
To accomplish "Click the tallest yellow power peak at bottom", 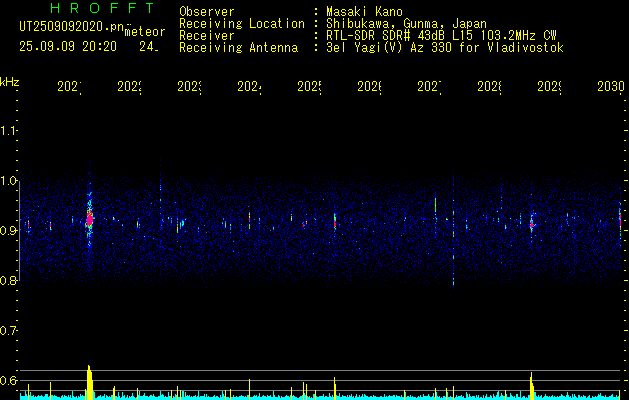I will coord(89,382).
